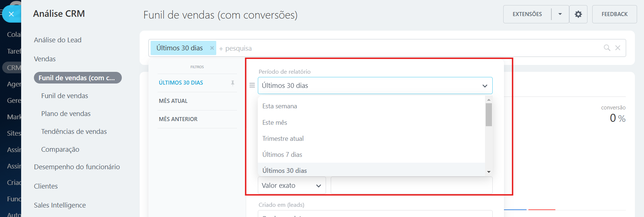Select Últimos 7 dias option
The height and width of the screenshot is (217, 644).
click(x=282, y=155)
